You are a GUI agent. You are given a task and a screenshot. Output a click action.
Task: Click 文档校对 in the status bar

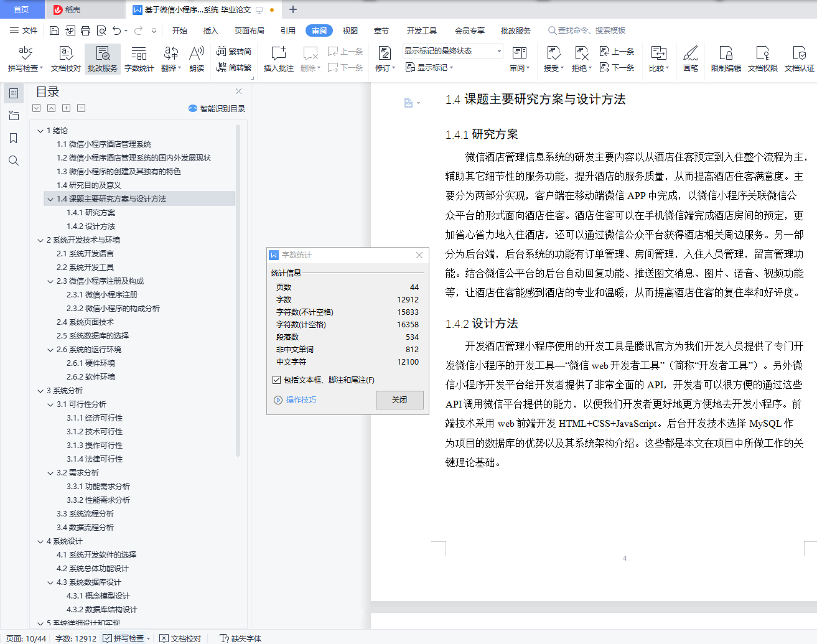180,638
